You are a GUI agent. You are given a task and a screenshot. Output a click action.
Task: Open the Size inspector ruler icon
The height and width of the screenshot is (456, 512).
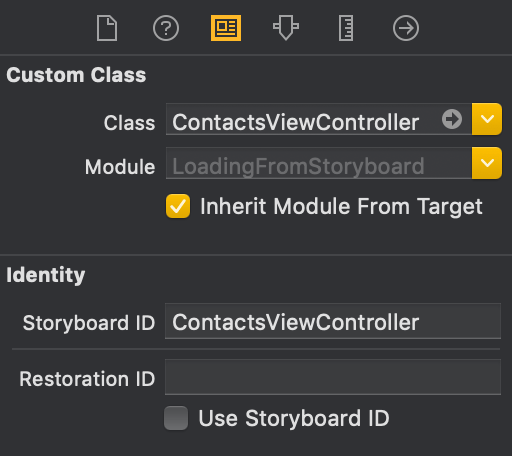346,28
